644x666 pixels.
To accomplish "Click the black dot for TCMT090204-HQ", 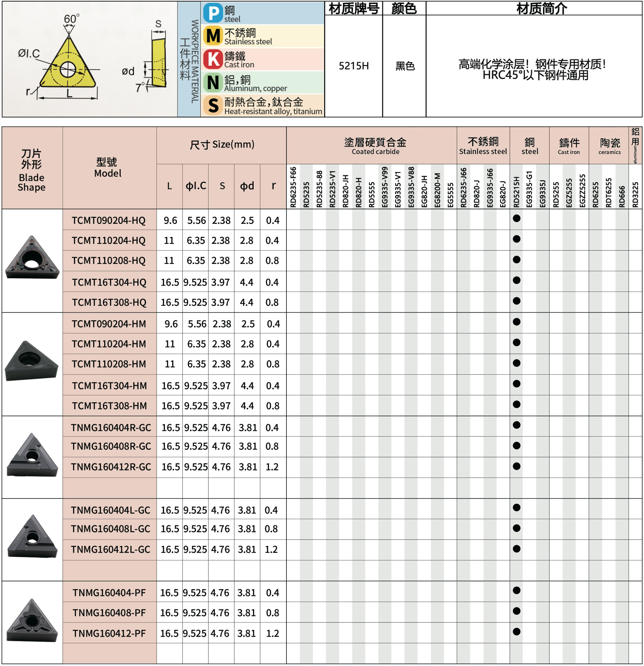I will (x=516, y=218).
